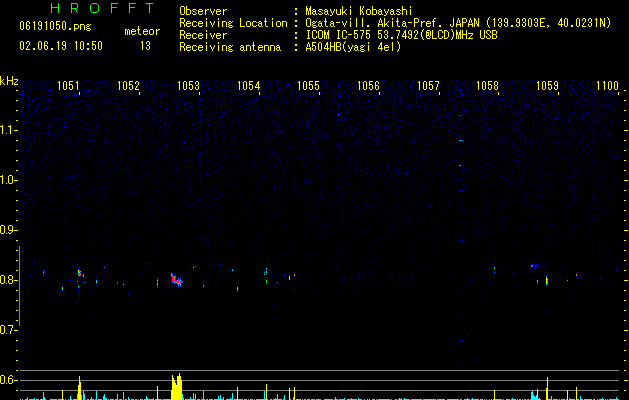Click the 0.7 kHz frequency label
Screen dimensions: 629x400
[8, 330]
